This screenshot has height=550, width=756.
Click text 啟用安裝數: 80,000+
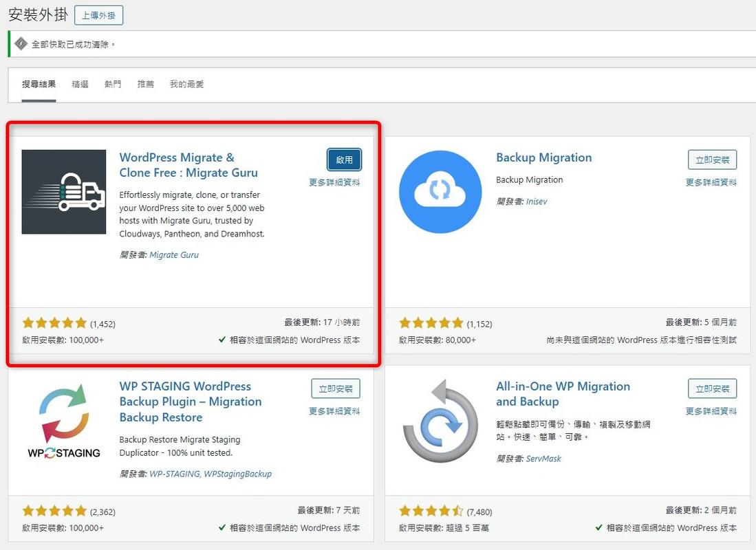tap(438, 340)
